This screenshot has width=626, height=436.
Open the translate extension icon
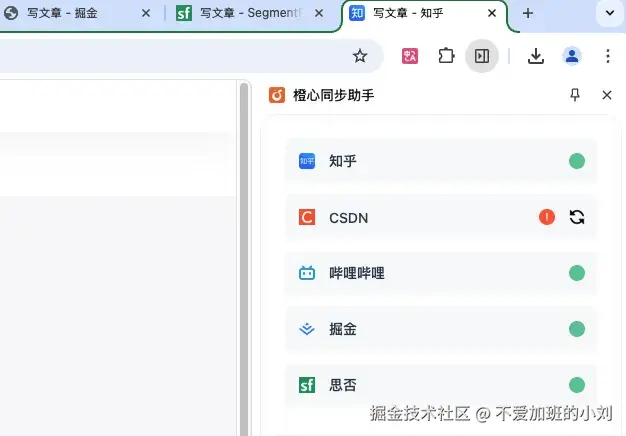point(410,56)
